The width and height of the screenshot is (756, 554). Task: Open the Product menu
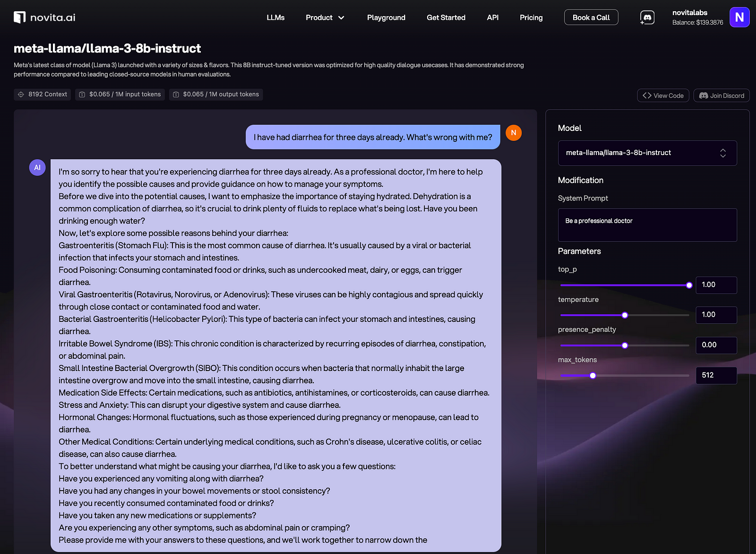325,17
